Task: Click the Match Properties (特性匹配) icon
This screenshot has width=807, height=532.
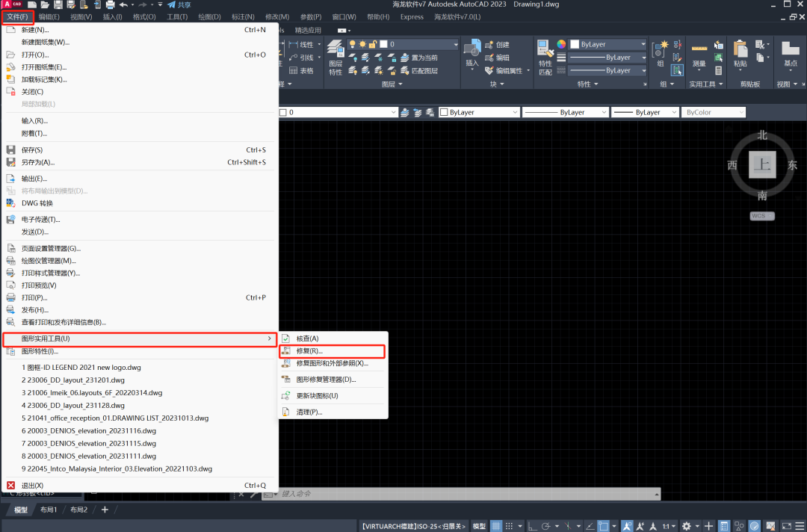Action: pyautogui.click(x=545, y=49)
